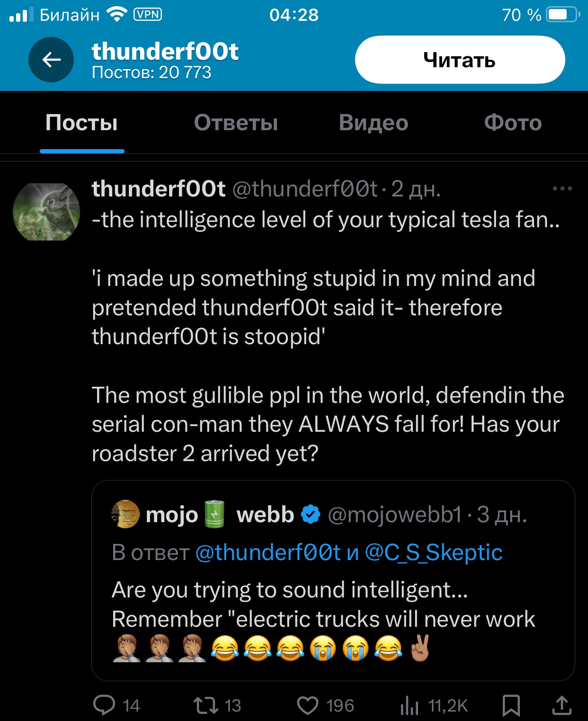Image resolution: width=588 pixels, height=721 pixels.
Task: Tap the repost arrows icon
Action: [206, 705]
